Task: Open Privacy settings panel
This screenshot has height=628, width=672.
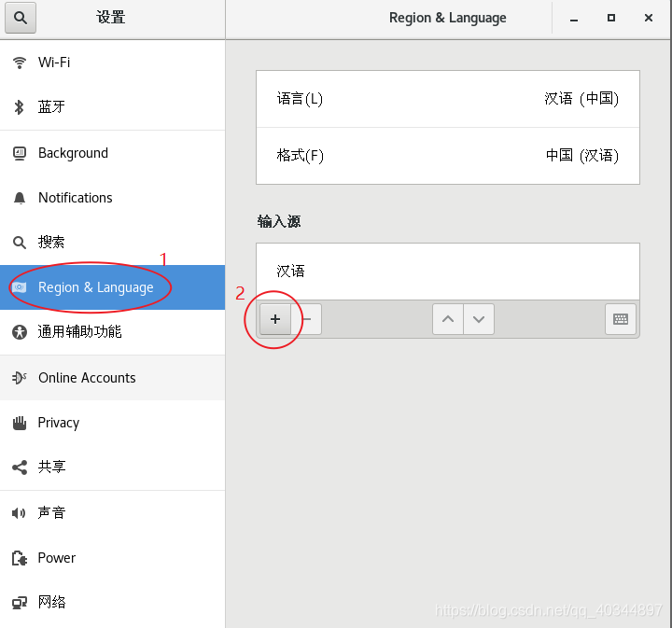Action: pos(112,423)
